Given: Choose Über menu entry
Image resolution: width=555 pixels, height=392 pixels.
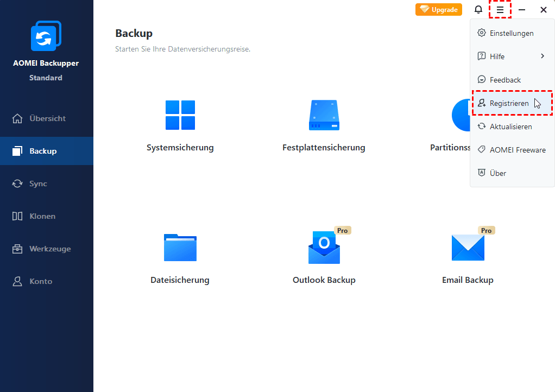Looking at the screenshot, I should tap(512, 173).
